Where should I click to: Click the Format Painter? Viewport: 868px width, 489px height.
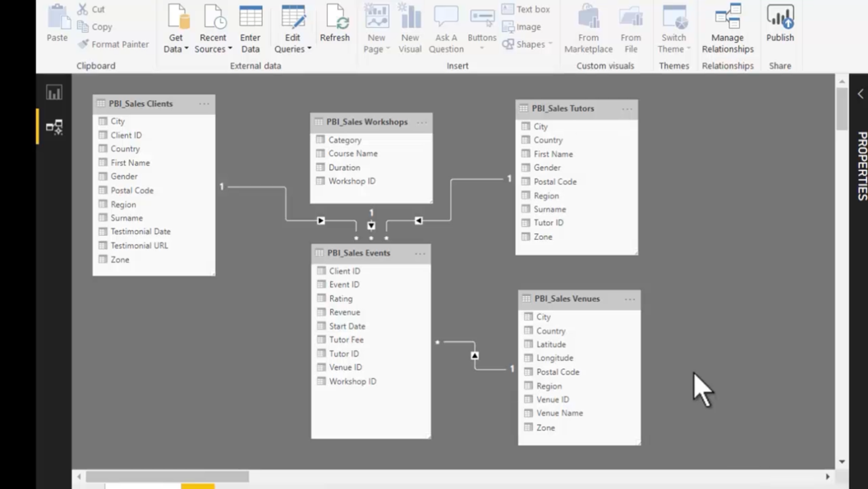pyautogui.click(x=113, y=44)
